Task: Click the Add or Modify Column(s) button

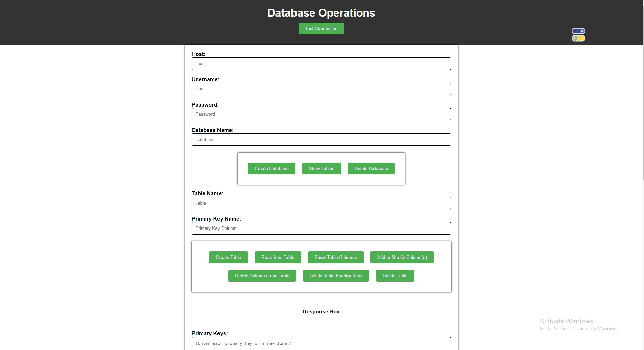Action: click(402, 258)
